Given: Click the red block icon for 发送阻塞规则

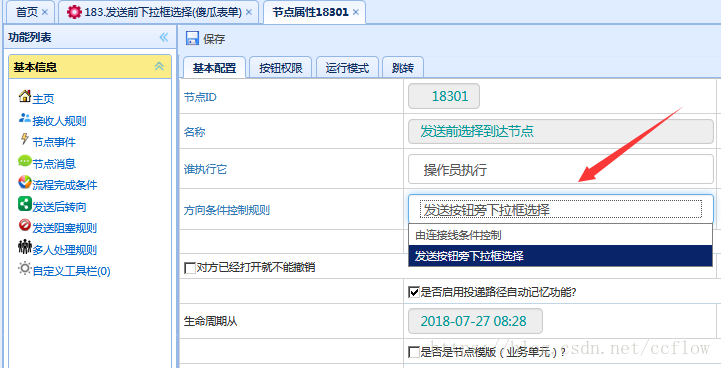Looking at the screenshot, I should 25,225.
